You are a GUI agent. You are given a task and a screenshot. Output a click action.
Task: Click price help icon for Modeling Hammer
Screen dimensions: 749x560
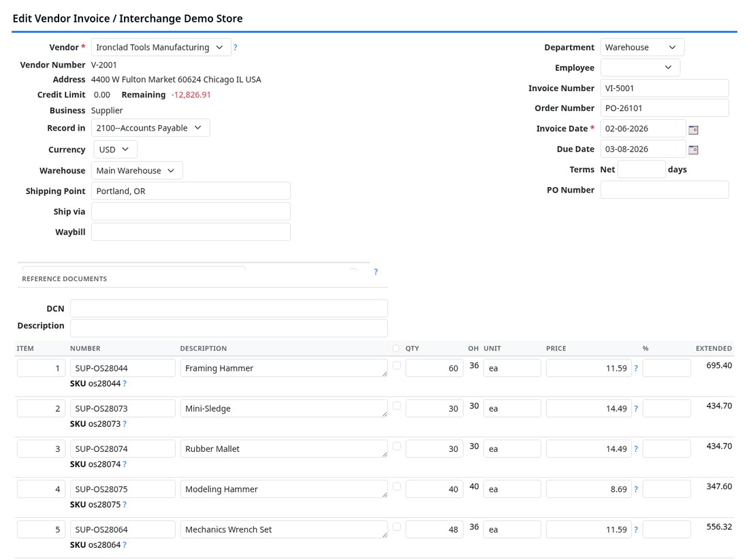(636, 489)
